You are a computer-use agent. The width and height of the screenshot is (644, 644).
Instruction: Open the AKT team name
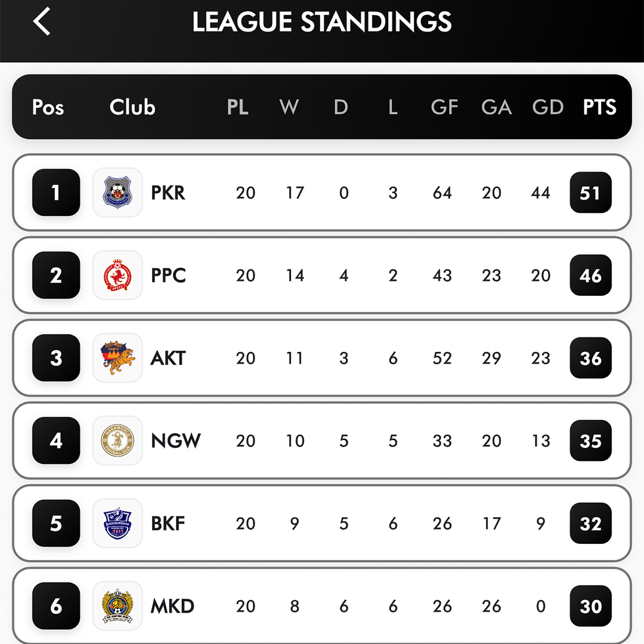tap(168, 358)
